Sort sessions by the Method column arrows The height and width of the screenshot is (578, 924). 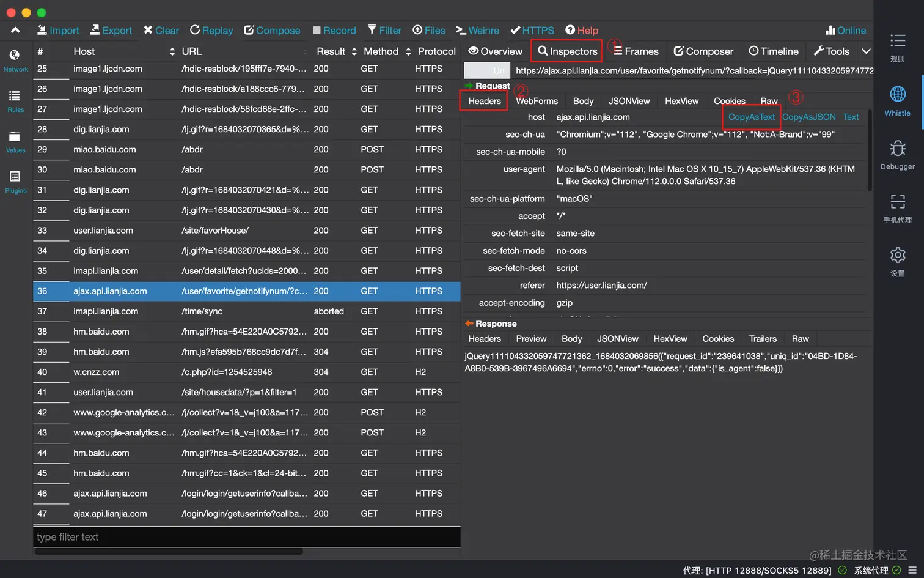coord(408,52)
